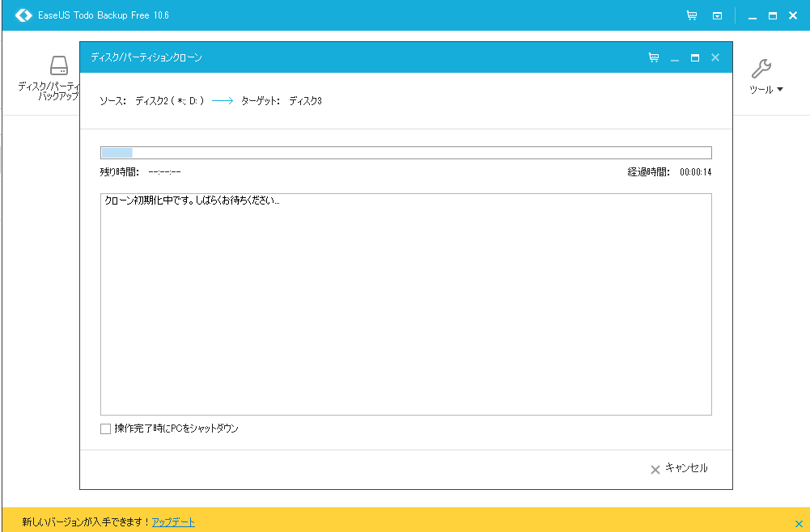Click the disk/partition backup drive icon
This screenshot has height=532, width=810.
59,65
